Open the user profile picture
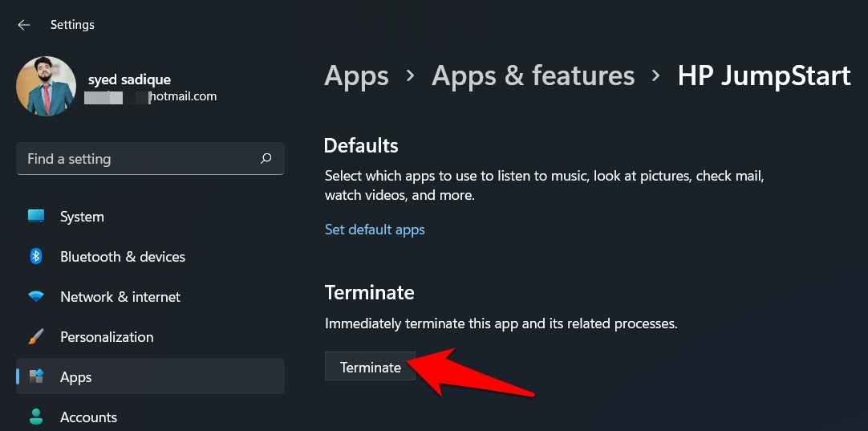868x431 pixels. (x=46, y=86)
